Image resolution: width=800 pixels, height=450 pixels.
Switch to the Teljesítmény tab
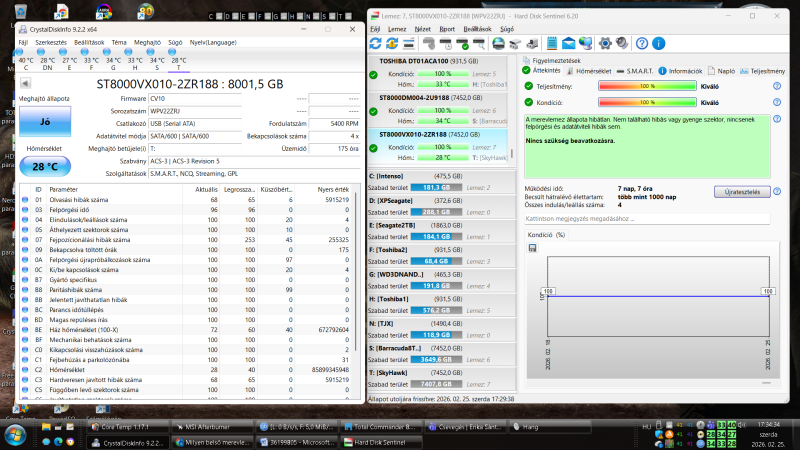point(762,71)
